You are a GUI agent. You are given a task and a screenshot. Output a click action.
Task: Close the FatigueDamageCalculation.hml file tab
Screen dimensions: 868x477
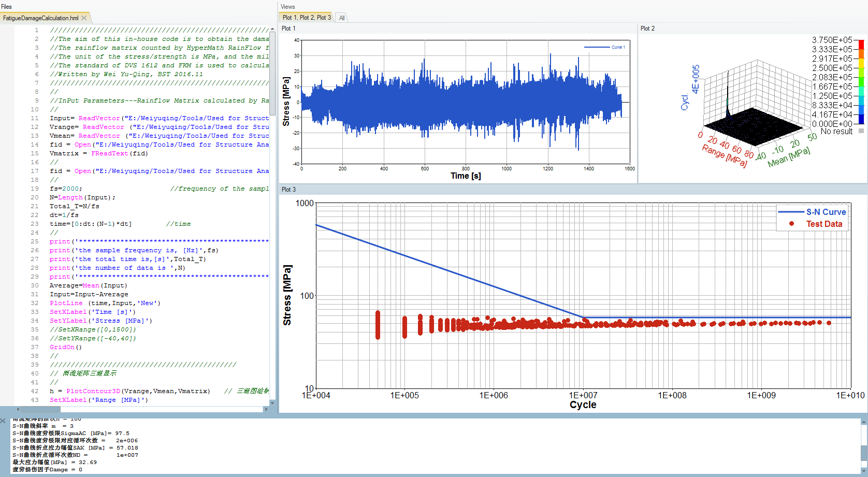click(x=84, y=18)
